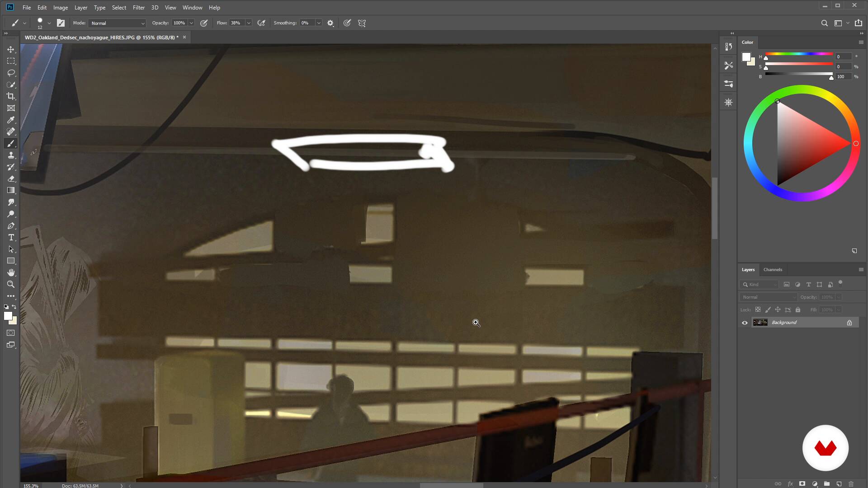Toggle pressure for size

coord(347,23)
